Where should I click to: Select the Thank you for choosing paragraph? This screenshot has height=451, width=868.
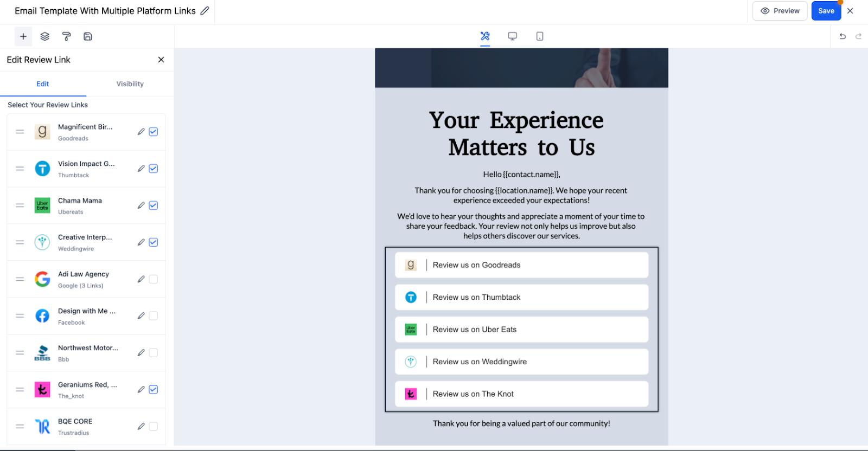pos(521,196)
